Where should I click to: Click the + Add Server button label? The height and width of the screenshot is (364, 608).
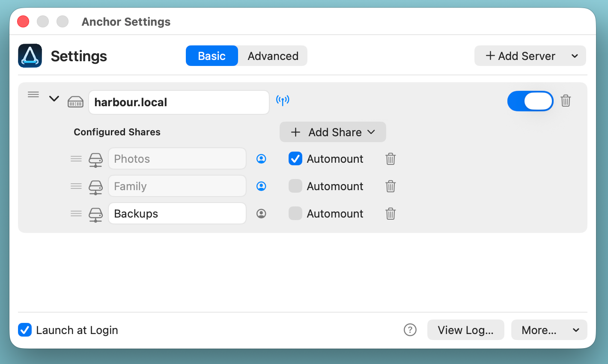[x=520, y=56]
